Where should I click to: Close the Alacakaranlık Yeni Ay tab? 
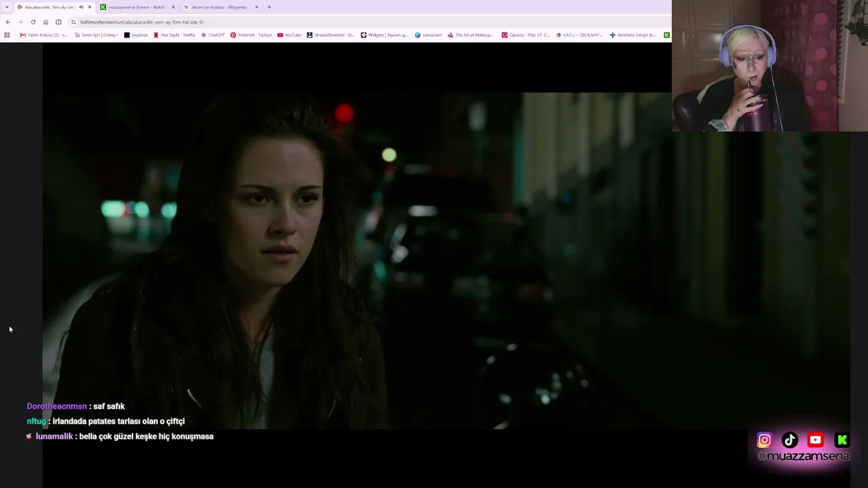click(90, 7)
